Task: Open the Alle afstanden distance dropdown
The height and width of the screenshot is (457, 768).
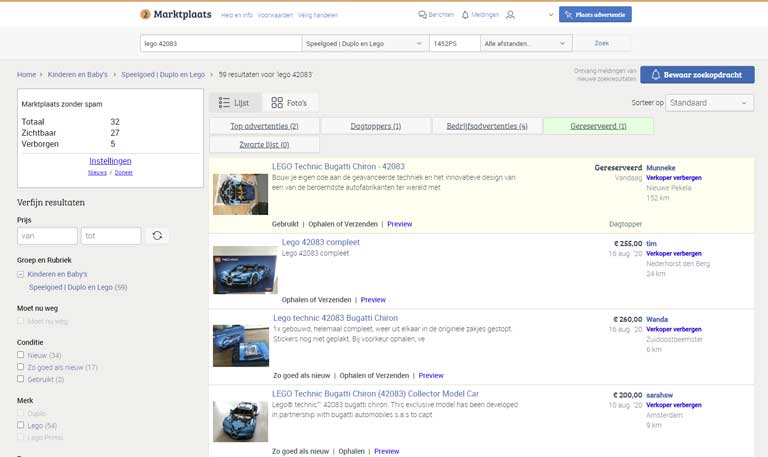Action: [526, 43]
